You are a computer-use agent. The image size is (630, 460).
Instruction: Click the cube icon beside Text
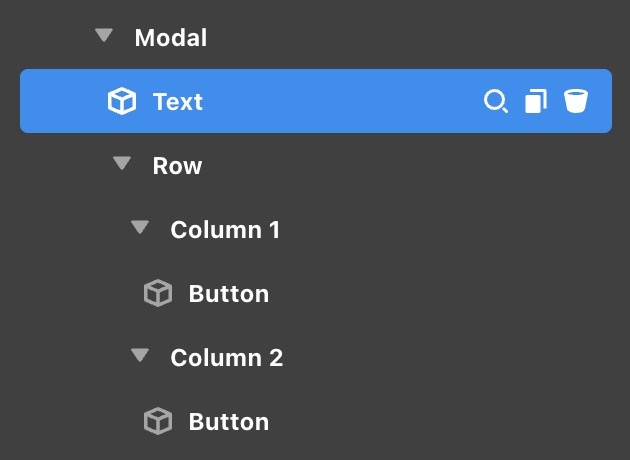[x=122, y=101]
